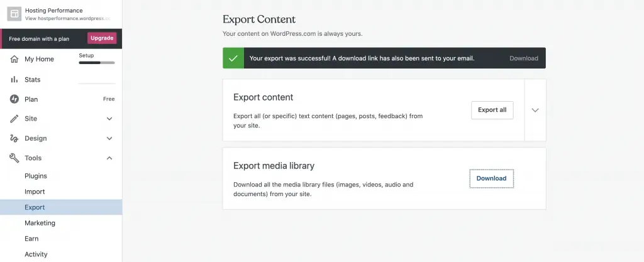The width and height of the screenshot is (644, 262).
Task: Click the Design brush icon
Action: click(14, 138)
